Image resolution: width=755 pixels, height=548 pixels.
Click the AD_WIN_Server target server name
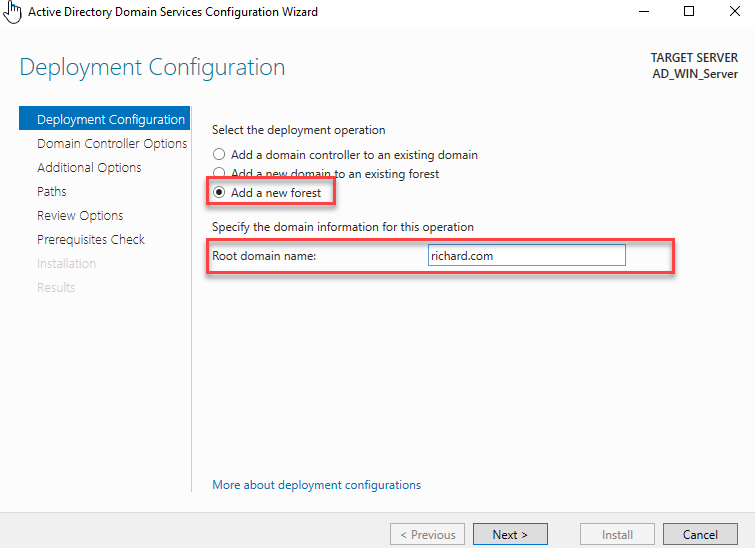695,74
